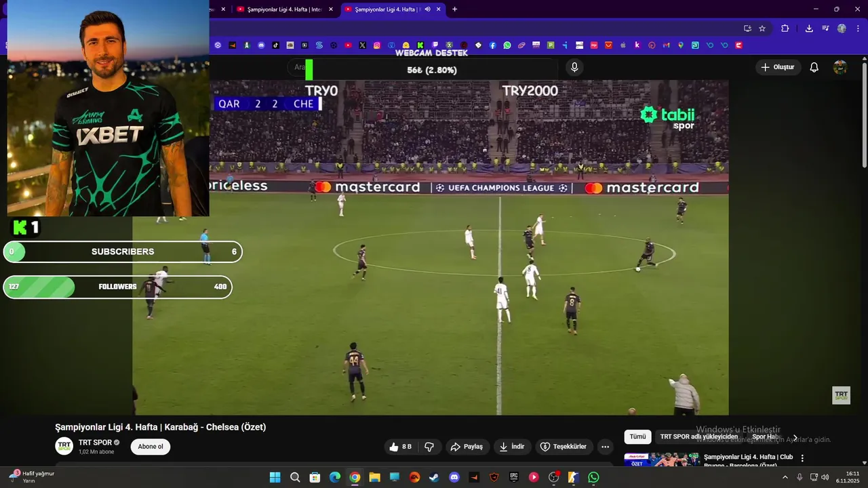Like the video (8 B)
The image size is (868, 488).
(401, 447)
